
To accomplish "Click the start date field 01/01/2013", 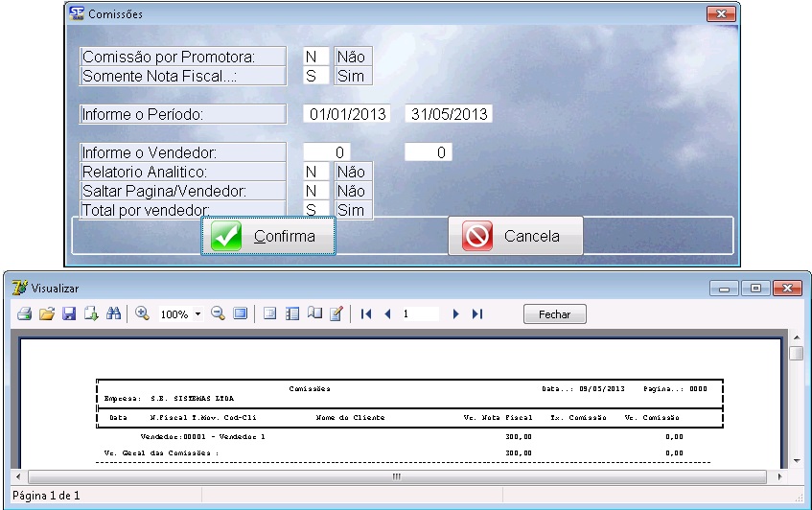I will 347,114.
